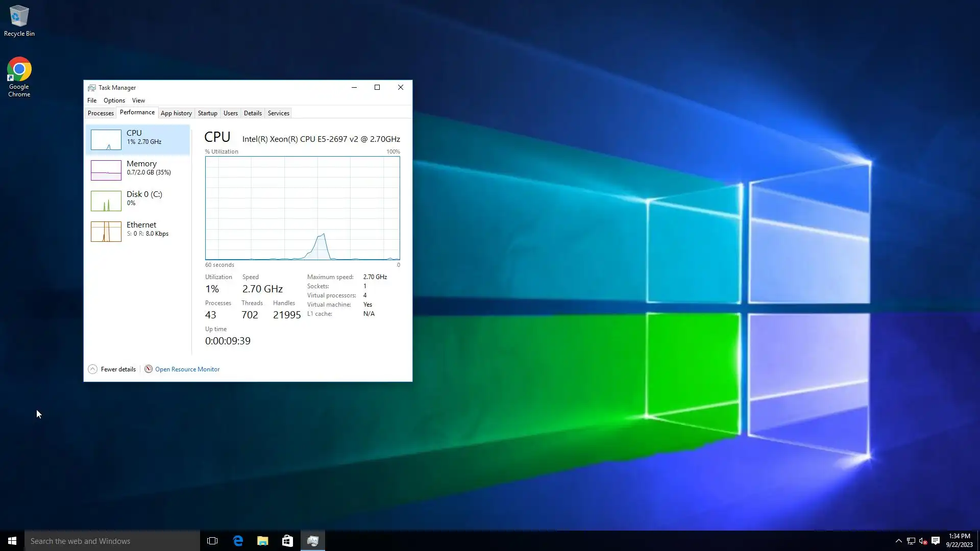Open Microsoft Edge from taskbar
Screen dimensions: 980x551
click(x=238, y=541)
